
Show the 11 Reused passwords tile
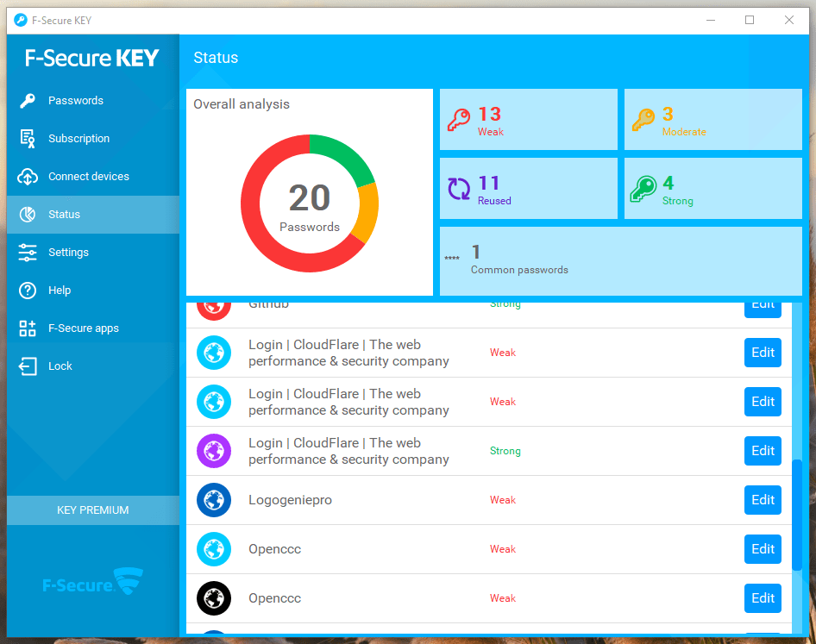coord(529,188)
